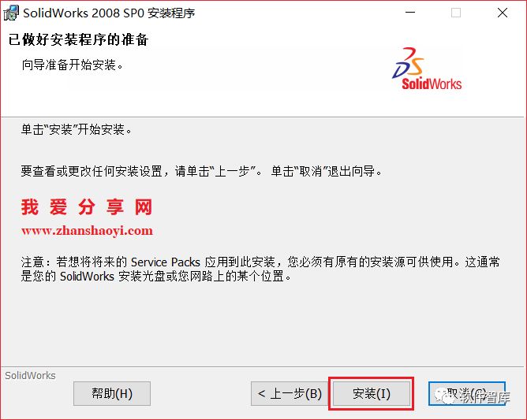Click the installer icon in the title bar
The width and height of the screenshot is (527, 420).
coord(11,13)
